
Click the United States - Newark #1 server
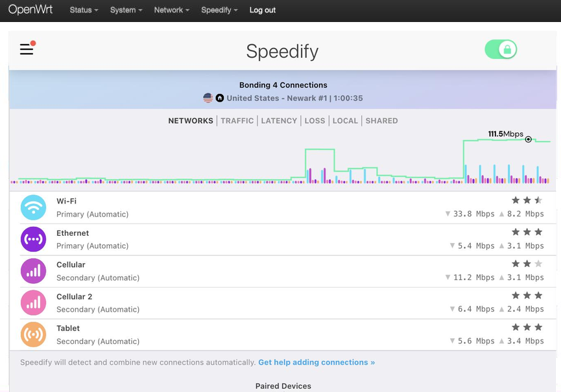pos(277,98)
